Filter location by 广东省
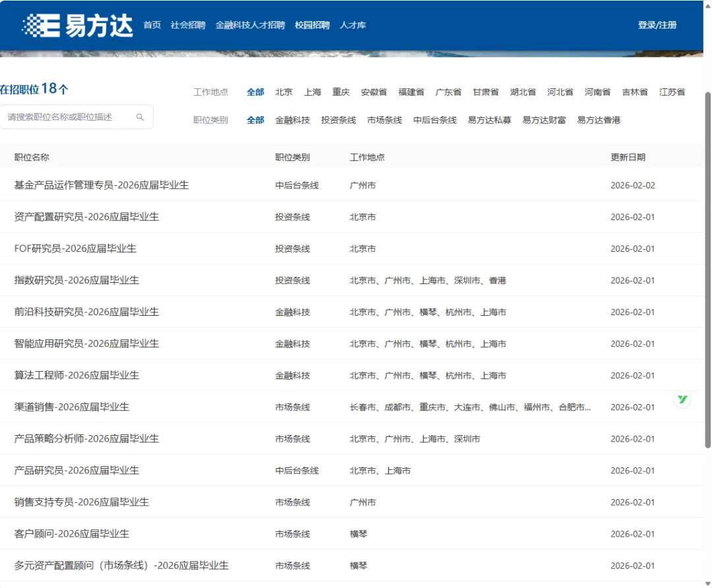Image resolution: width=712 pixels, height=588 pixels. (448, 92)
